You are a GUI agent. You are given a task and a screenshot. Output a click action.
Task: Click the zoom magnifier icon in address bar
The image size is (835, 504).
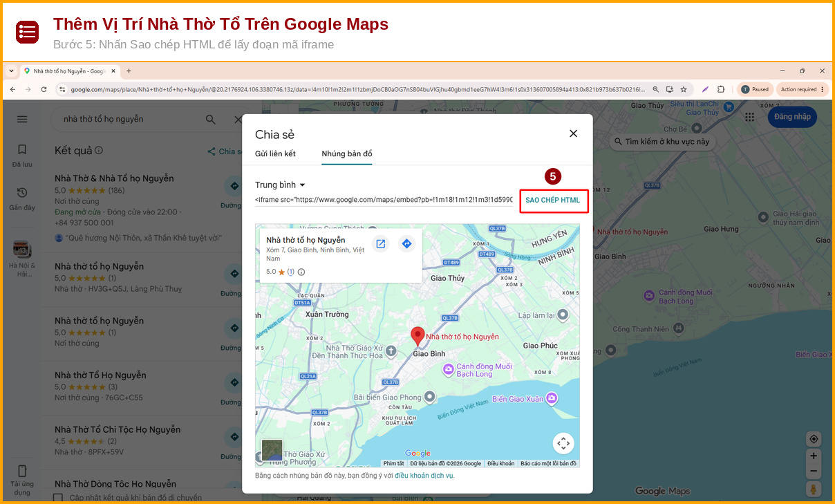point(655,89)
